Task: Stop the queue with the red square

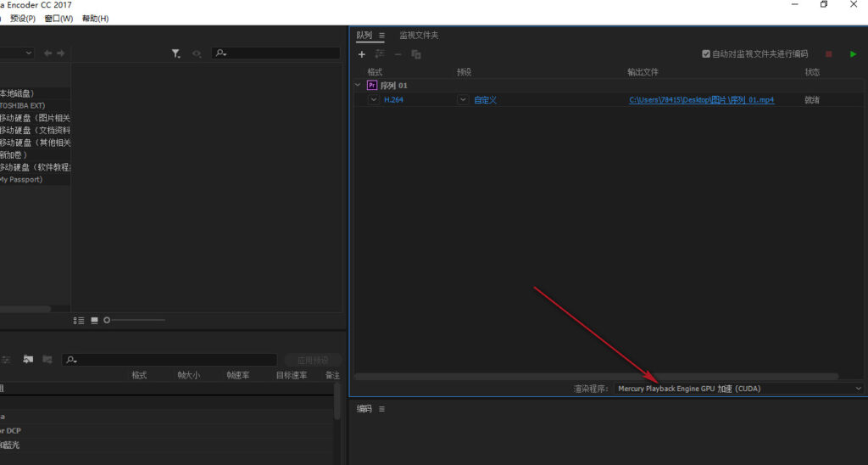Action: (829, 53)
